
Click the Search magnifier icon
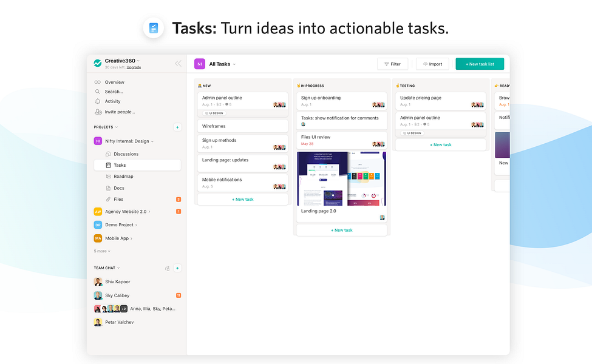click(97, 92)
